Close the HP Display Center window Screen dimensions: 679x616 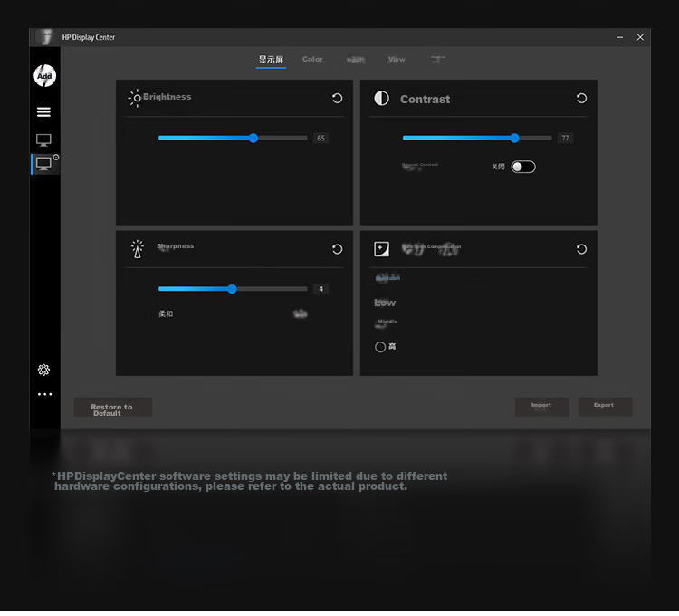pyautogui.click(x=640, y=37)
